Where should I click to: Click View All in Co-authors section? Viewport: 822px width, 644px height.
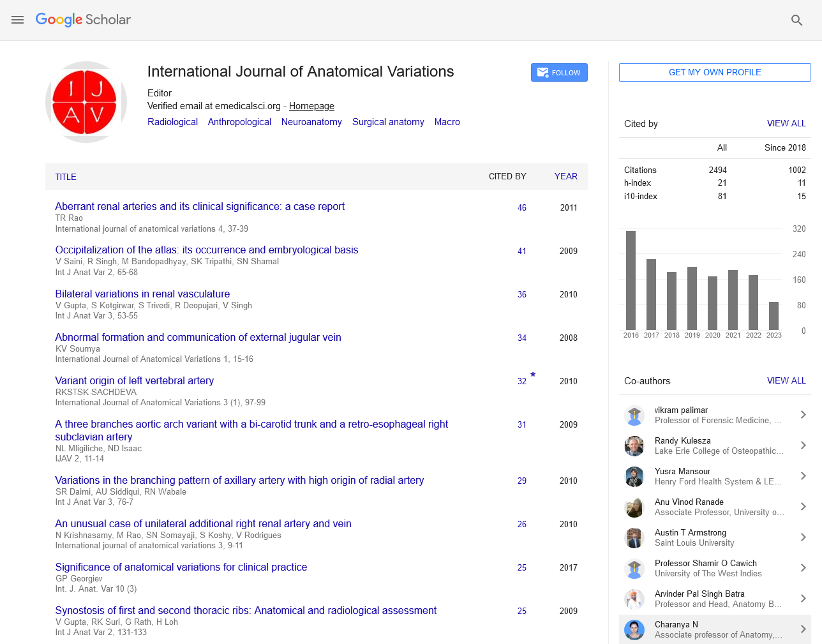(786, 380)
